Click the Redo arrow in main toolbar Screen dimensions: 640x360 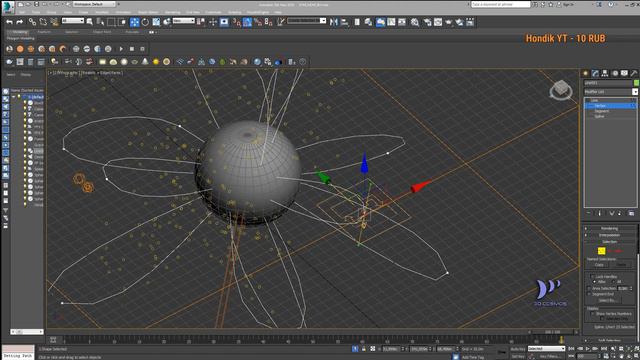[19, 22]
